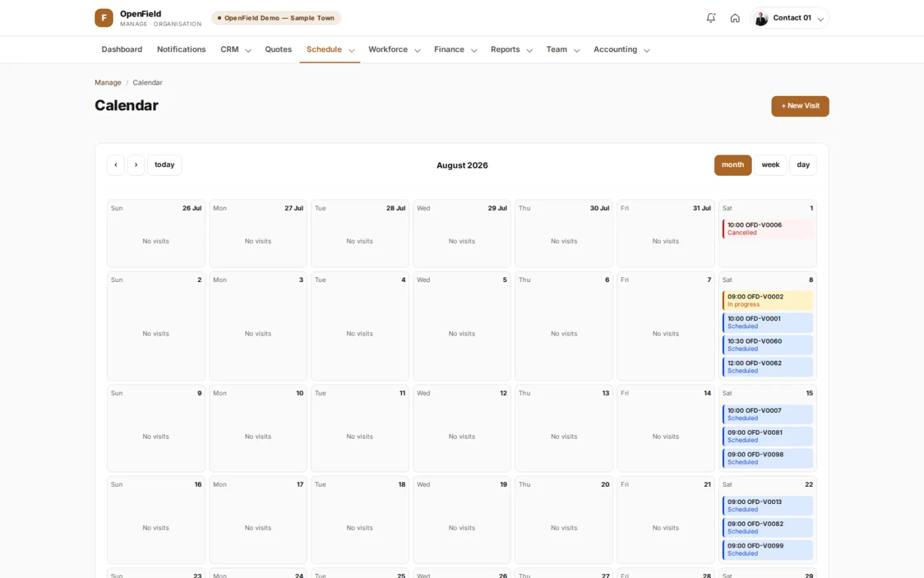The width and height of the screenshot is (924, 578).
Task: Expand the Workforce menu
Action: point(394,50)
